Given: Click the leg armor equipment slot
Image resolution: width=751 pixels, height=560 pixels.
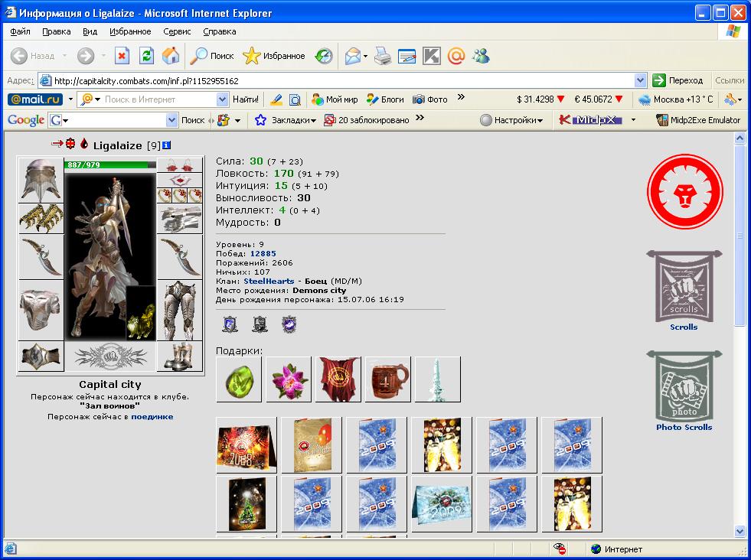Looking at the screenshot, I should (x=180, y=310).
